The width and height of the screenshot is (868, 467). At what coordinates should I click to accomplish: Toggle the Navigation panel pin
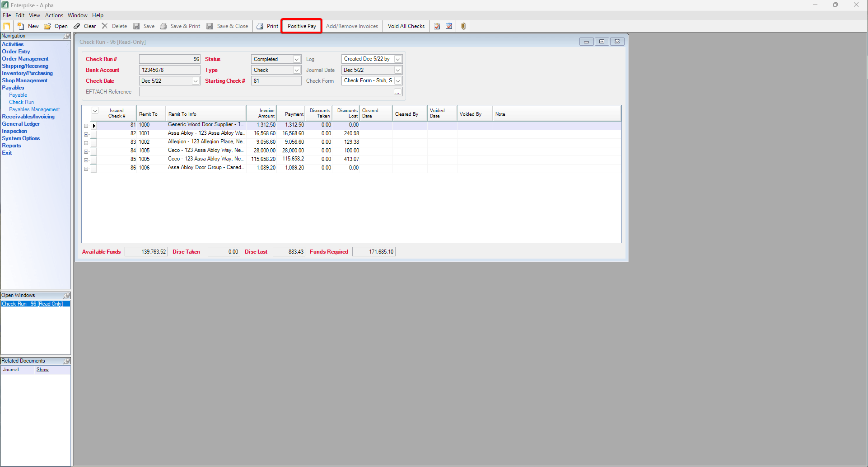pyautogui.click(x=66, y=36)
